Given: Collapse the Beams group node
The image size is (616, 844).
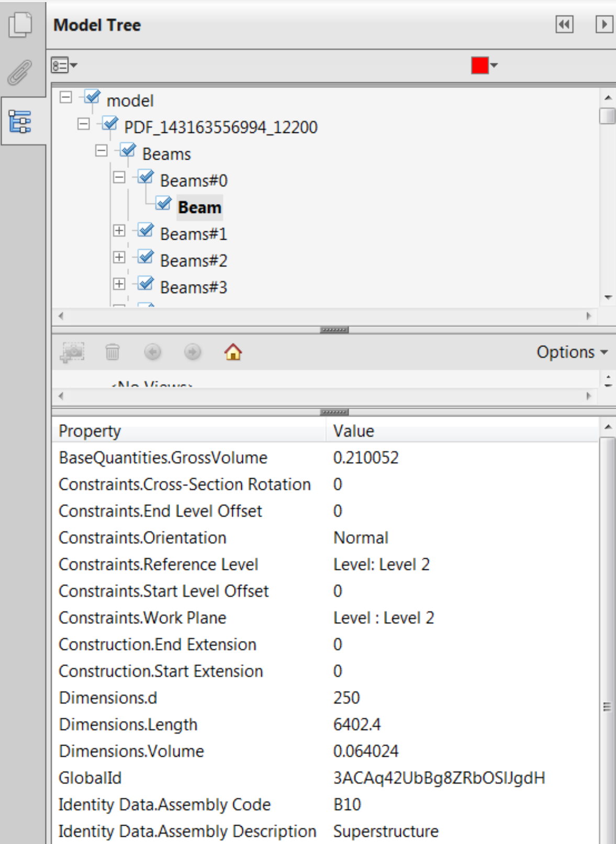Looking at the screenshot, I should pos(101,151).
